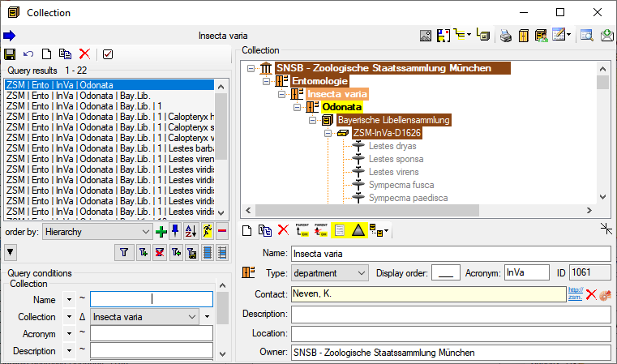
Task: Collapse the SNSB Zoologische Staatssammlung node
Action: click(251, 68)
